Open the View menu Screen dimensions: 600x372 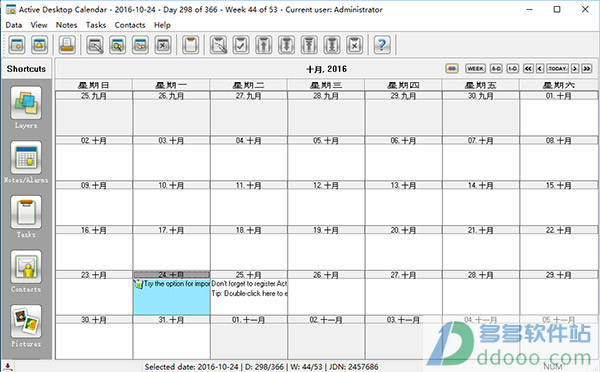39,25
